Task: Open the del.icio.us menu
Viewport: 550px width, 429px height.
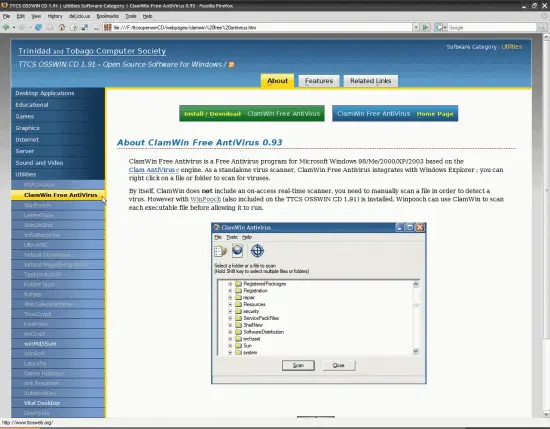Action: coord(79,16)
